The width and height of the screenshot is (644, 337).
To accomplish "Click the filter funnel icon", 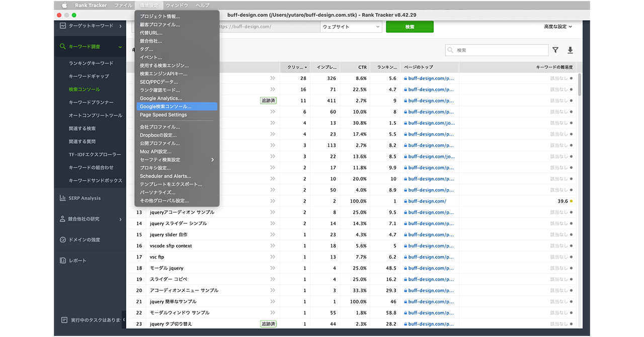I will (x=555, y=50).
